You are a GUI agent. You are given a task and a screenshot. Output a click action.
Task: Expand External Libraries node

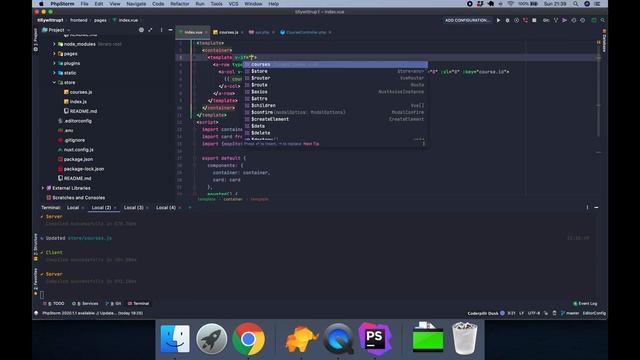[43, 188]
